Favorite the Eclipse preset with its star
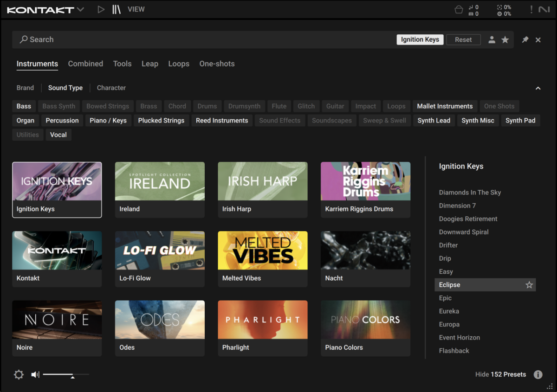 coord(529,285)
